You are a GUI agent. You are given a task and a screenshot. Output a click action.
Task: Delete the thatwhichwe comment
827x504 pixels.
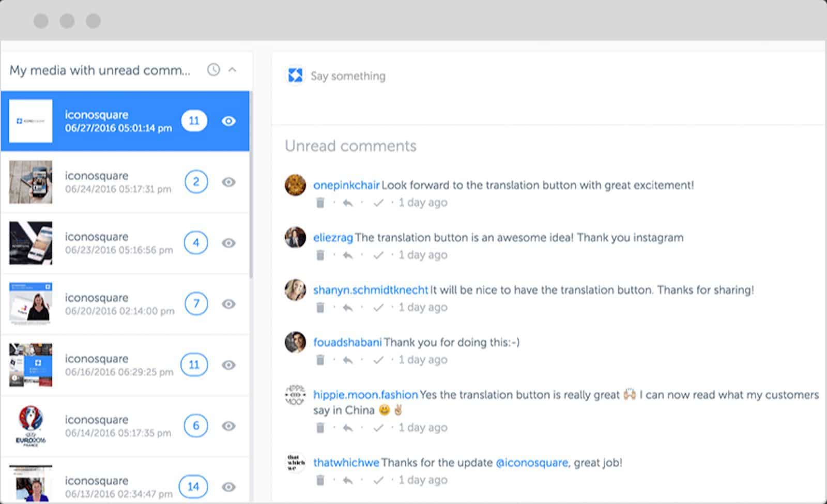click(320, 480)
